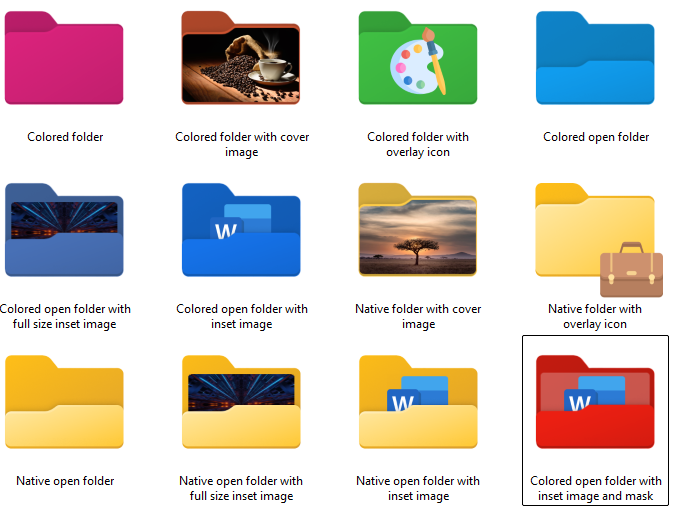Click the "Colored open folder" label text
This screenshot has height=531, width=675.
(x=596, y=137)
